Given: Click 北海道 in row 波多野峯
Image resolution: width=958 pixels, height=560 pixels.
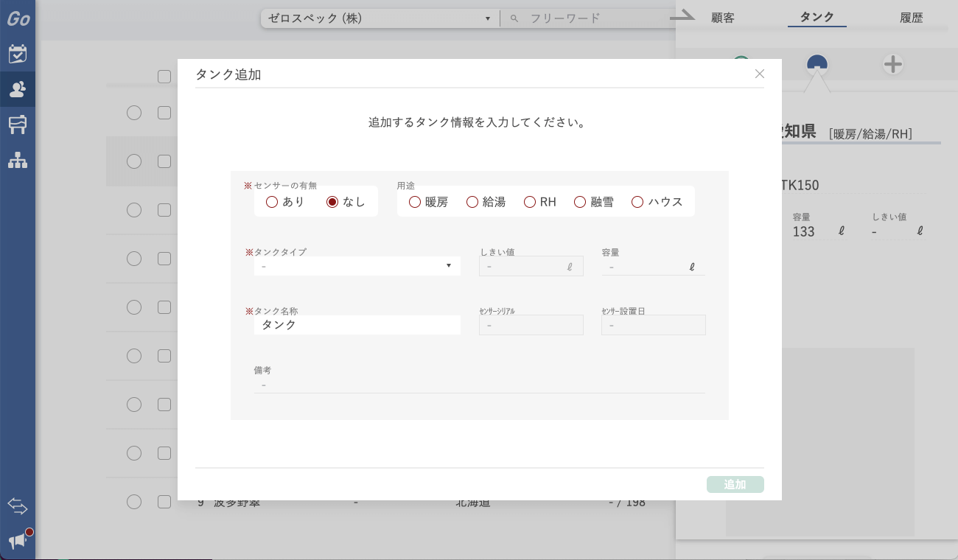Looking at the screenshot, I should point(473,503).
